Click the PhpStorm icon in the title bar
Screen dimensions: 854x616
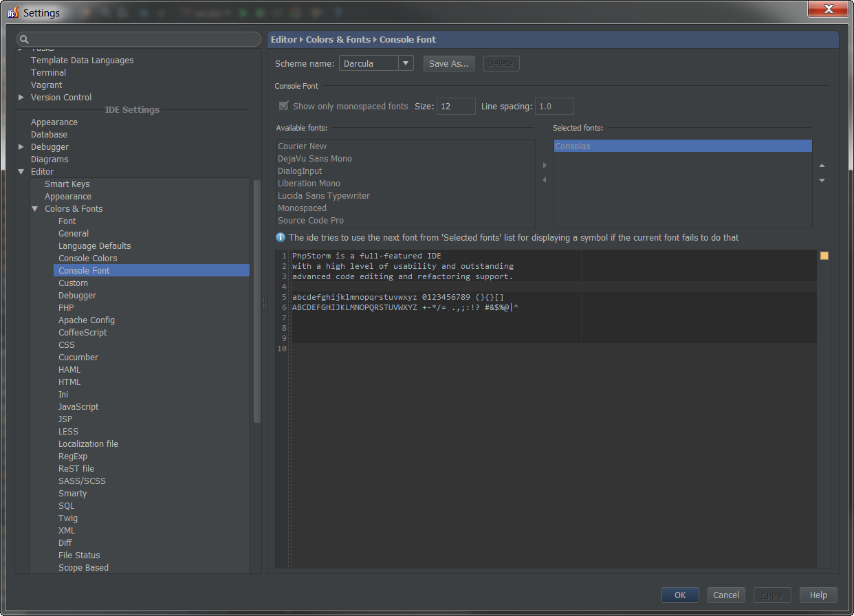12,12
